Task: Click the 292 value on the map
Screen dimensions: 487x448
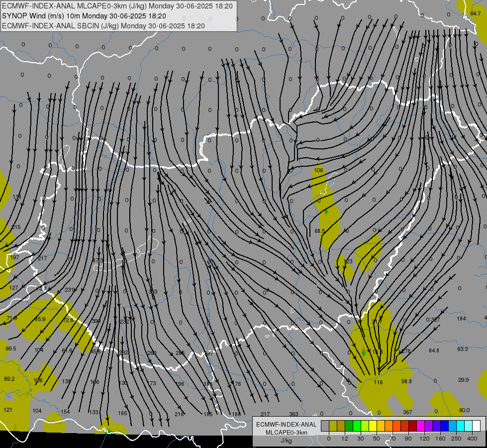Action: pyautogui.click(x=123, y=352)
